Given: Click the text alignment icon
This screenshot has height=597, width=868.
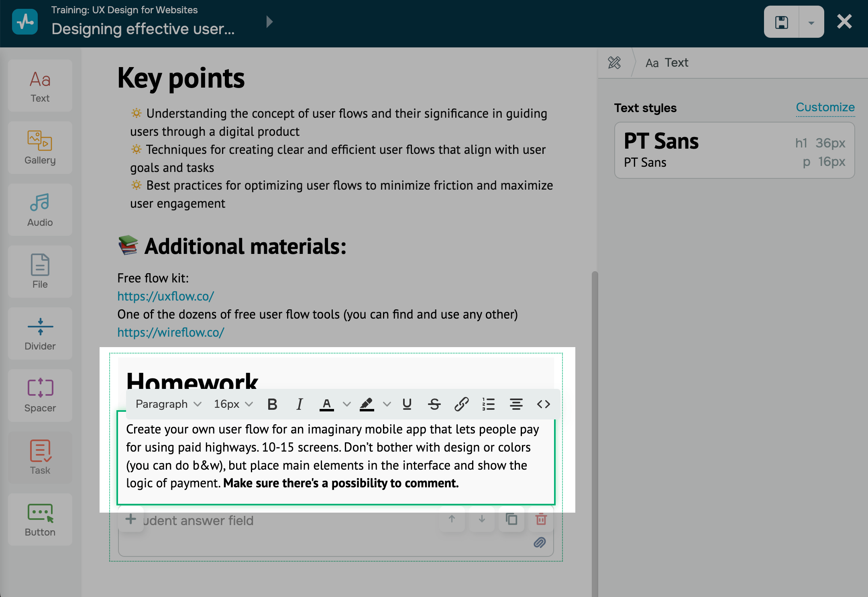Looking at the screenshot, I should (516, 404).
